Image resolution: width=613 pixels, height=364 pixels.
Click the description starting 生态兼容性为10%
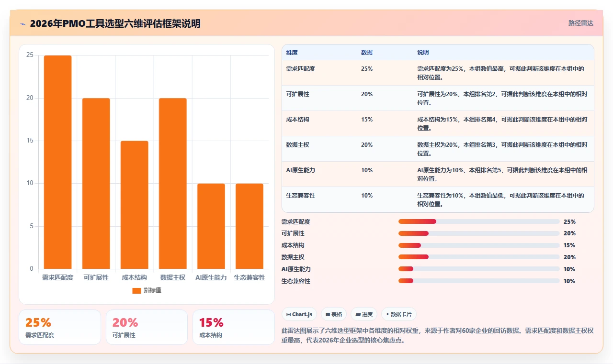point(500,200)
